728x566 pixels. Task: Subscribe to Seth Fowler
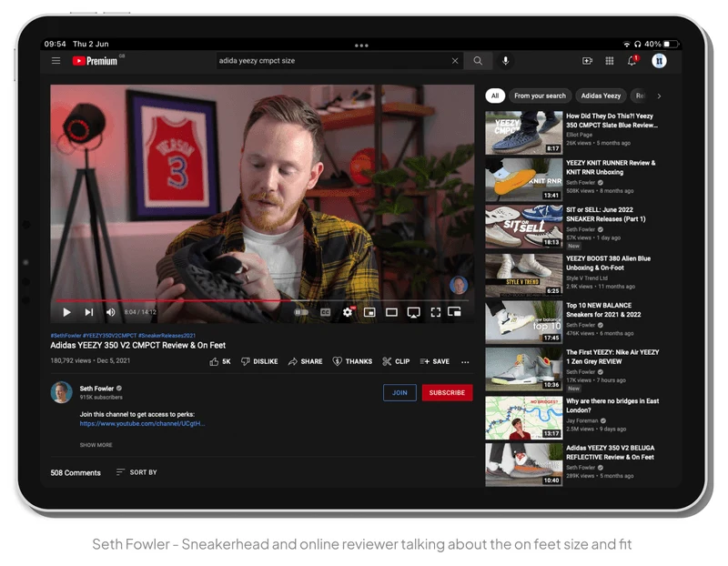[x=447, y=393]
